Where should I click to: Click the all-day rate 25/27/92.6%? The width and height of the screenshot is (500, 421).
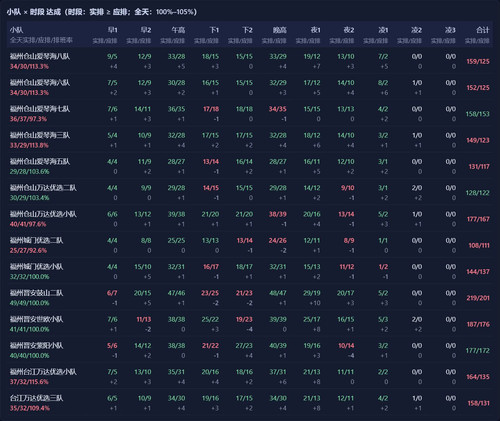[x=28, y=251]
